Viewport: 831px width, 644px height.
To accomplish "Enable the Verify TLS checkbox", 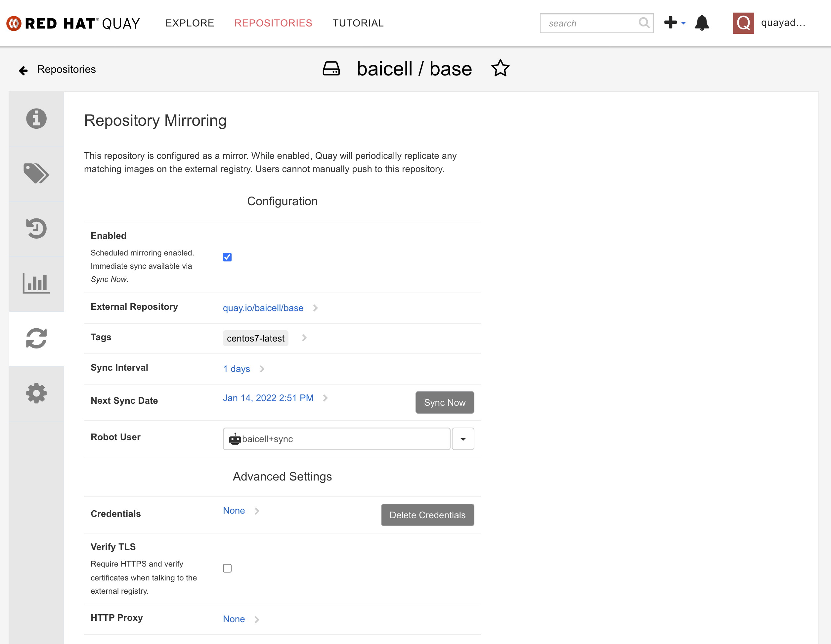I will (x=227, y=568).
